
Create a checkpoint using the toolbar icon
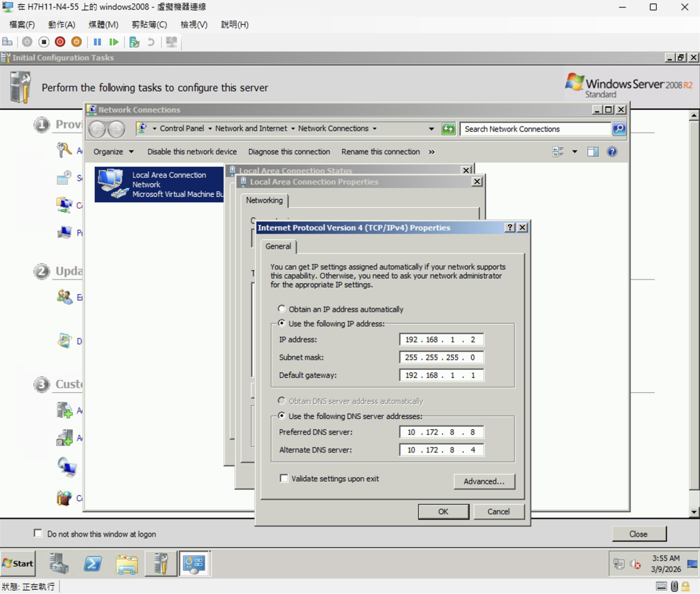click(134, 42)
